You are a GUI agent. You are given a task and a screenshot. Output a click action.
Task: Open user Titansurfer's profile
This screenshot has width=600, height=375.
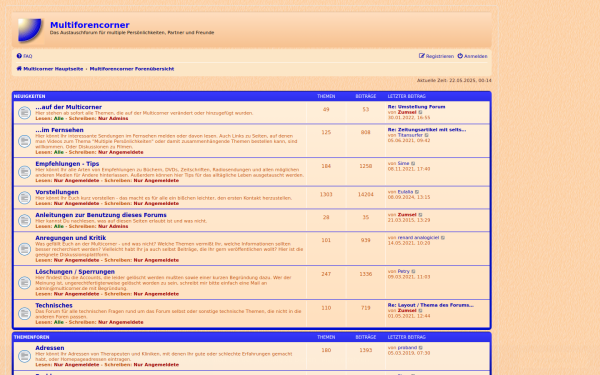[410, 135]
